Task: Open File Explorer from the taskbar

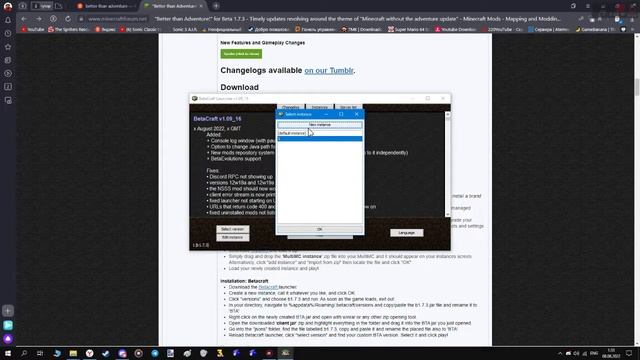Action: coord(73,353)
